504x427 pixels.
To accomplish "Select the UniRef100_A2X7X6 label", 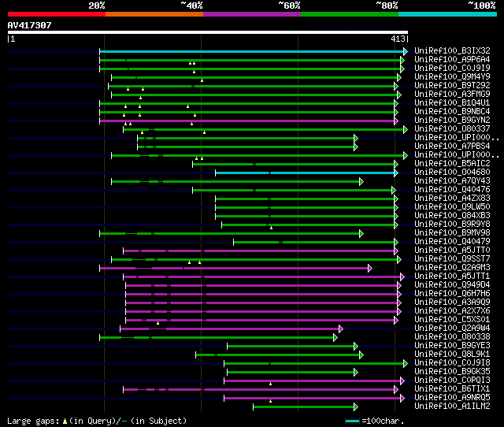I will pos(452,311).
